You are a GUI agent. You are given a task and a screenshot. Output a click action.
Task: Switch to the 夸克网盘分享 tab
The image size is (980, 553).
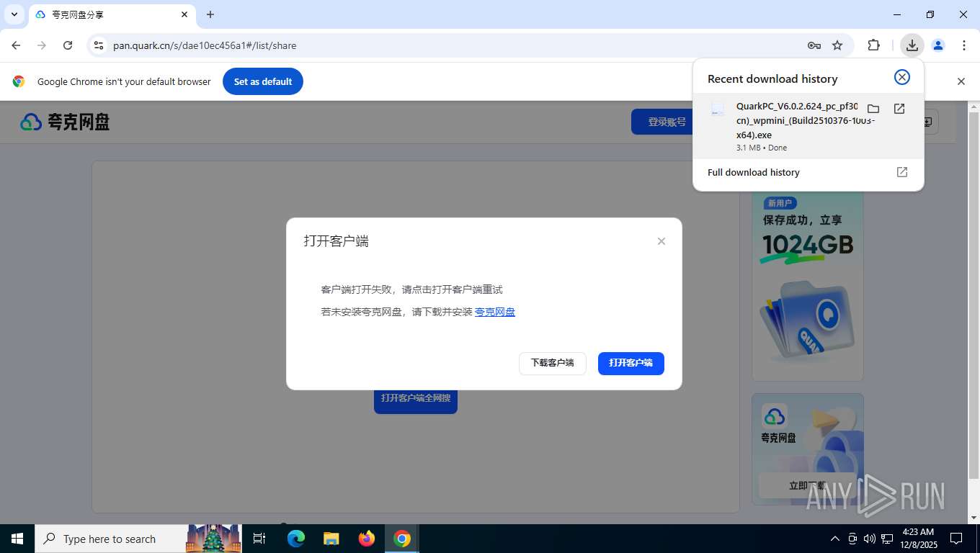112,14
